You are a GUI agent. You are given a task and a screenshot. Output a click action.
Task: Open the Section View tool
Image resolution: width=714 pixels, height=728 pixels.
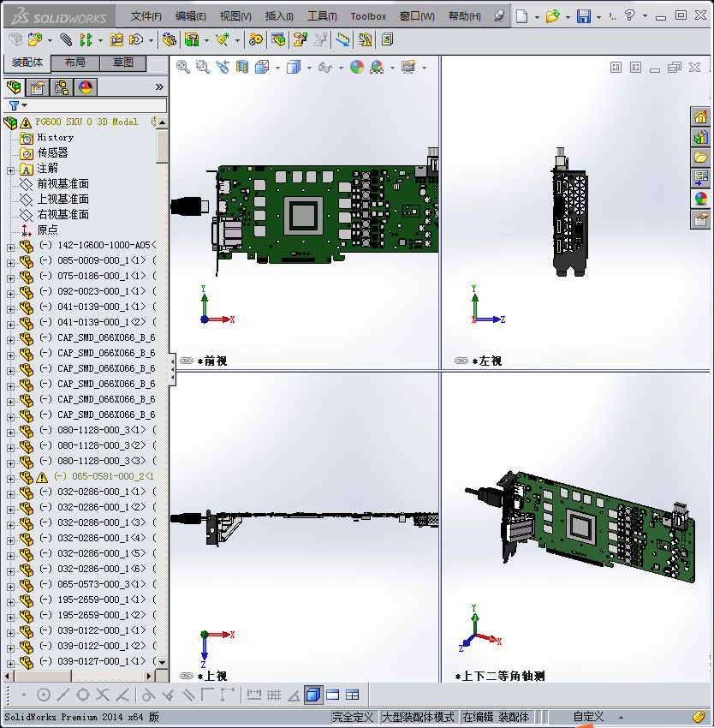[x=242, y=68]
